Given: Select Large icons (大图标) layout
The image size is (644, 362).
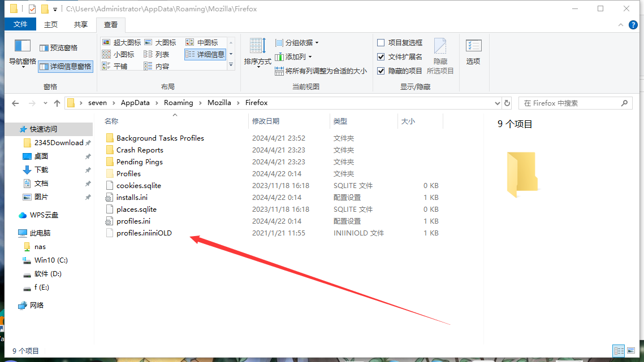Looking at the screenshot, I should point(160,42).
